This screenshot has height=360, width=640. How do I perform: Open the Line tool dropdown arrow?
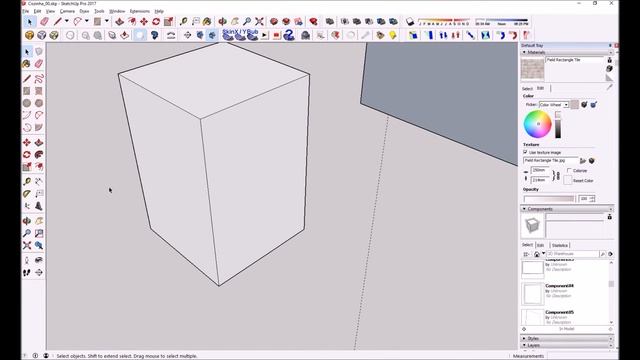(67, 21)
